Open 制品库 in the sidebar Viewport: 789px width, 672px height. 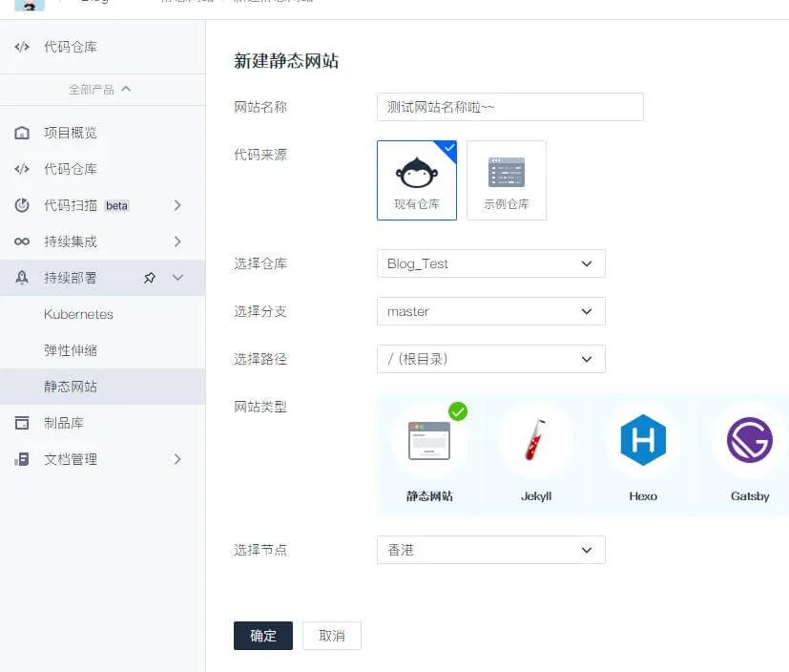[103, 423]
